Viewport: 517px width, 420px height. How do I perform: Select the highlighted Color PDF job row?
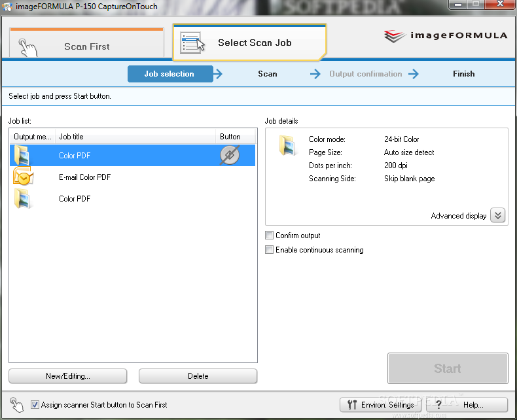coord(133,155)
